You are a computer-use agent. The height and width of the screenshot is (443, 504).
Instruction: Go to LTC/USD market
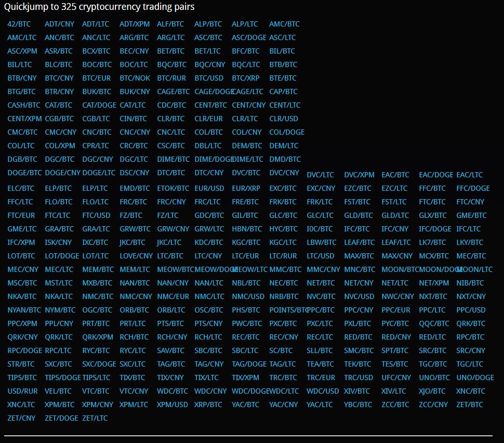click(320, 256)
